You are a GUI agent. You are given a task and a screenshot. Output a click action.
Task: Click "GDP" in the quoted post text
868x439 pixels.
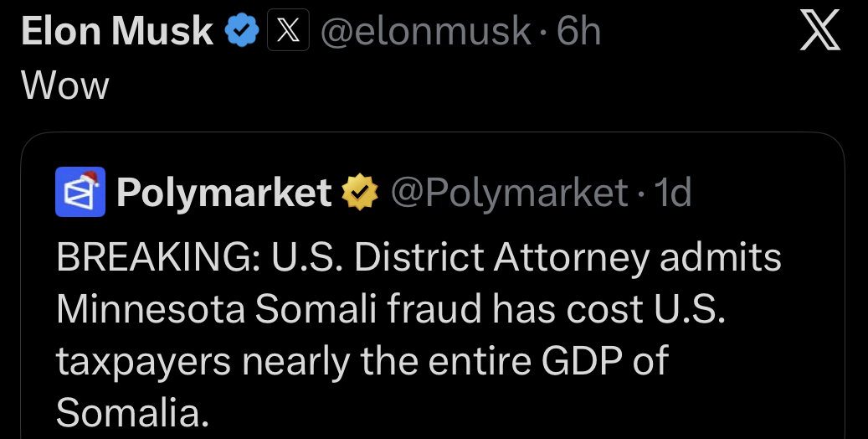click(x=577, y=361)
